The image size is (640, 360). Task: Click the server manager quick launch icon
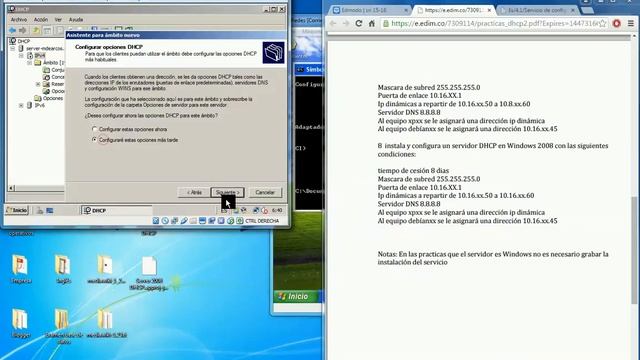click(40, 211)
